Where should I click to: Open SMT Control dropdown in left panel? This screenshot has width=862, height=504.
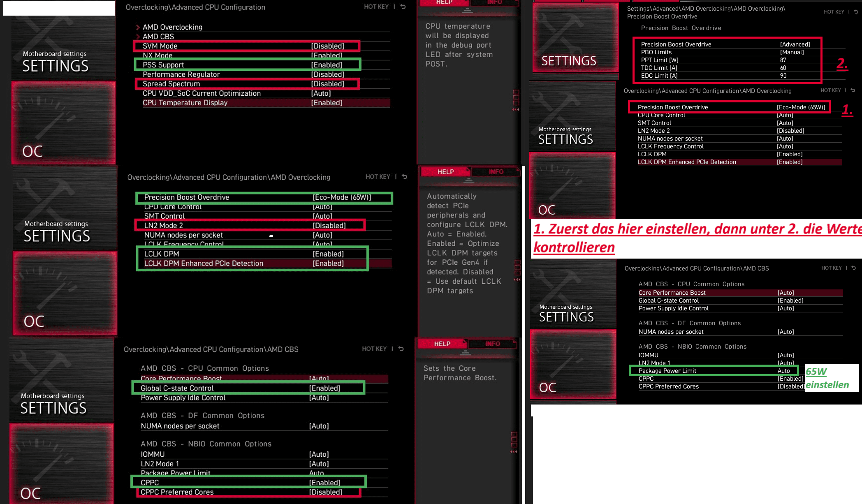pyautogui.click(x=322, y=216)
